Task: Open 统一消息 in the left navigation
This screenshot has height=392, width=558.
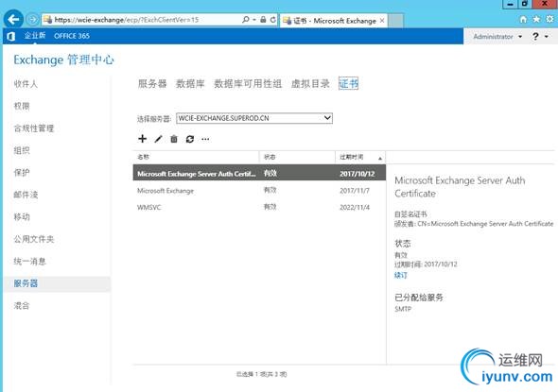Action: point(30,262)
